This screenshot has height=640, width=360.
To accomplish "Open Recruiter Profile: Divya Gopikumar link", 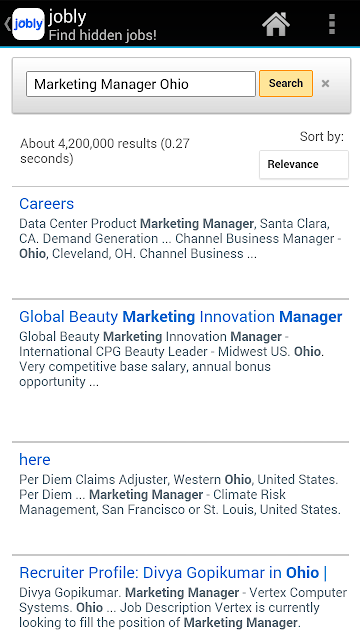I will (173, 573).
